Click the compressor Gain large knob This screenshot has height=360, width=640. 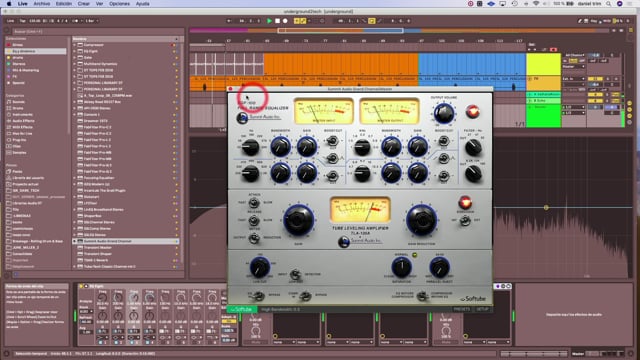click(298, 220)
